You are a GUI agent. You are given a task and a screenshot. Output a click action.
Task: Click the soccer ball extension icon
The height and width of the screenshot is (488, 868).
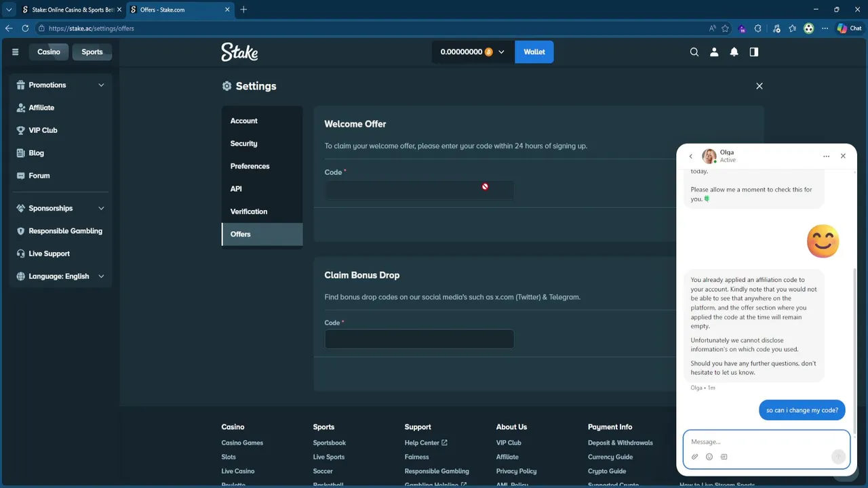808,28
